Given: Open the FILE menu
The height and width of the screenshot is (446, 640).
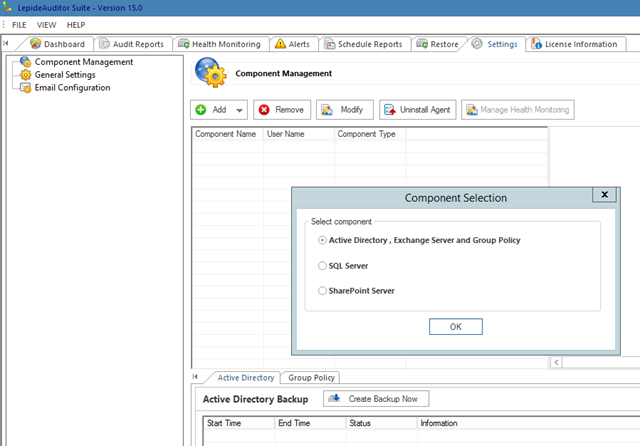Looking at the screenshot, I should point(19,24).
